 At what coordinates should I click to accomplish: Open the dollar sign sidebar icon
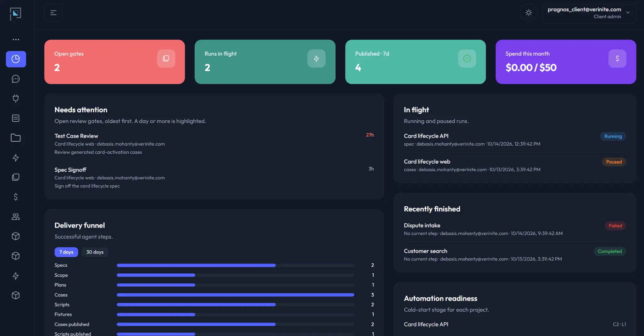[x=16, y=197]
